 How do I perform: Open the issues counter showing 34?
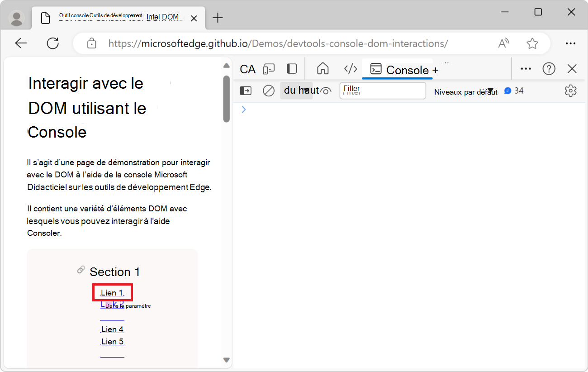tap(514, 91)
